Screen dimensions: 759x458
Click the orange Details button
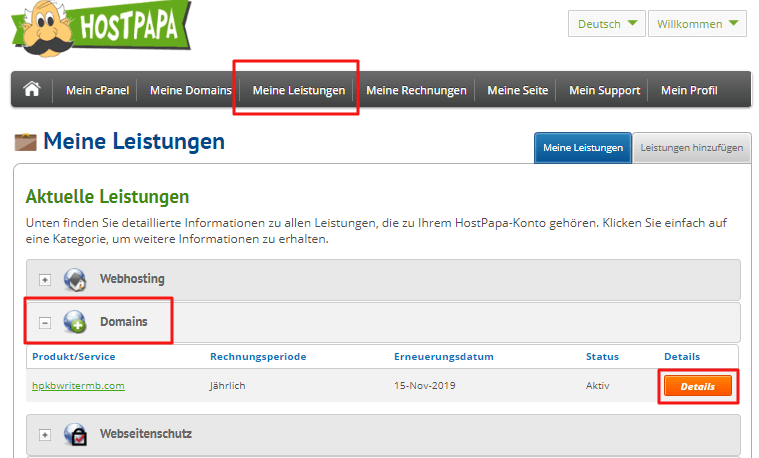coord(698,386)
